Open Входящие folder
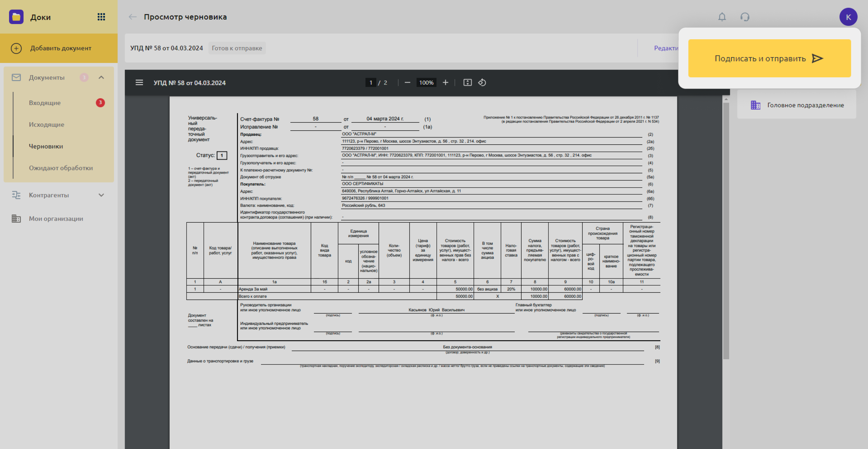The image size is (868, 449). tap(45, 103)
